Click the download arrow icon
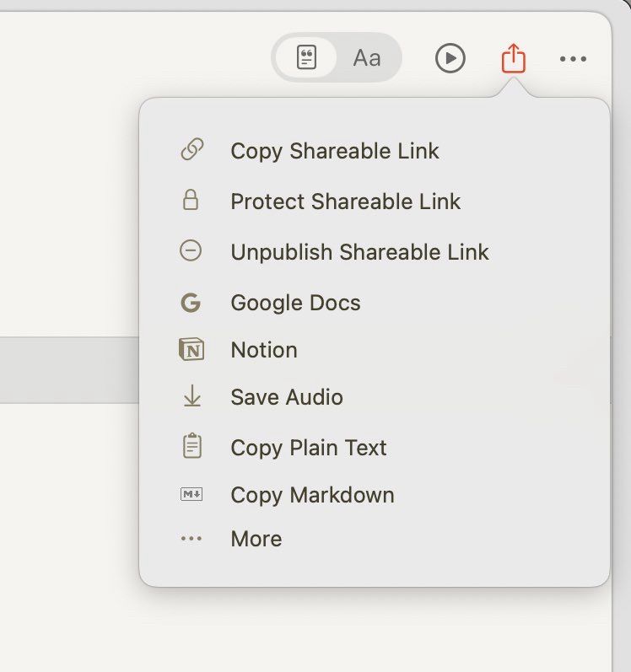631x672 pixels. click(192, 395)
